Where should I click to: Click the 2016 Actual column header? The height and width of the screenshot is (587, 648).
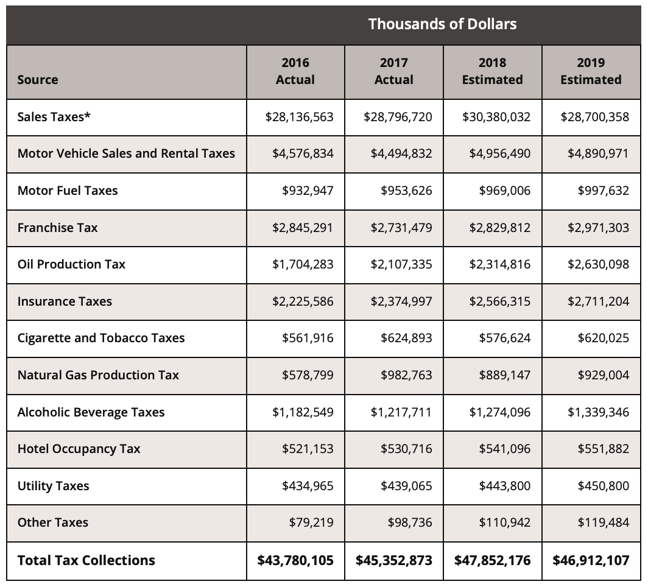294,71
